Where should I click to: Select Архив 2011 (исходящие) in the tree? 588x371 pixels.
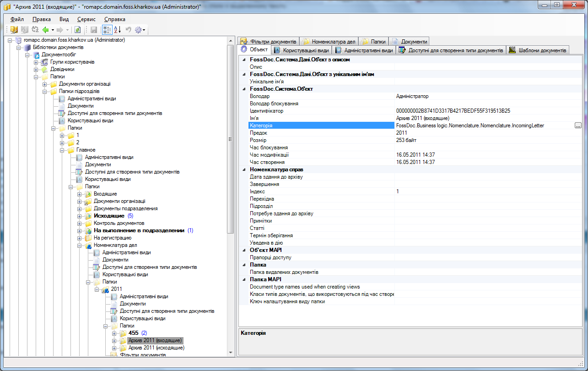click(156, 348)
